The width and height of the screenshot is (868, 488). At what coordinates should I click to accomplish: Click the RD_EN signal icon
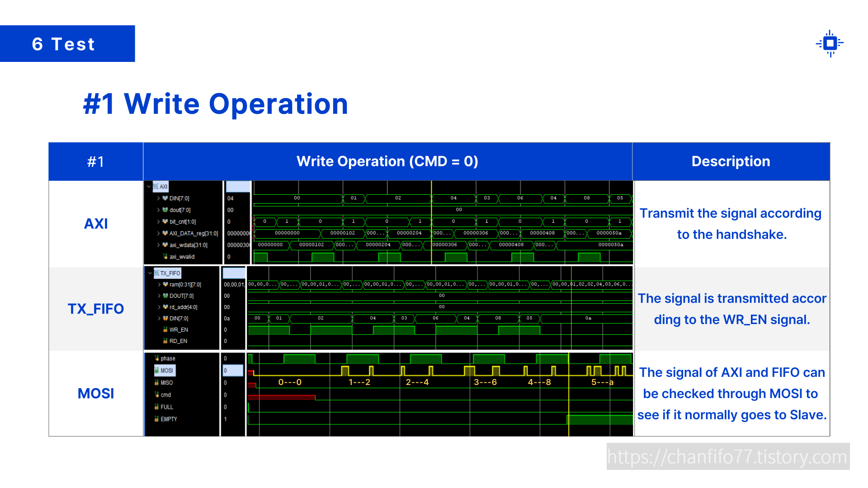point(165,341)
